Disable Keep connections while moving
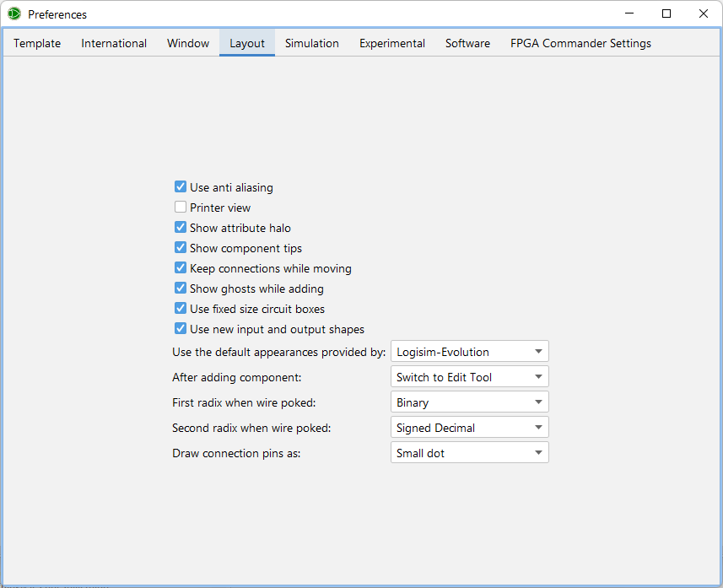723x588 pixels. [x=181, y=267]
